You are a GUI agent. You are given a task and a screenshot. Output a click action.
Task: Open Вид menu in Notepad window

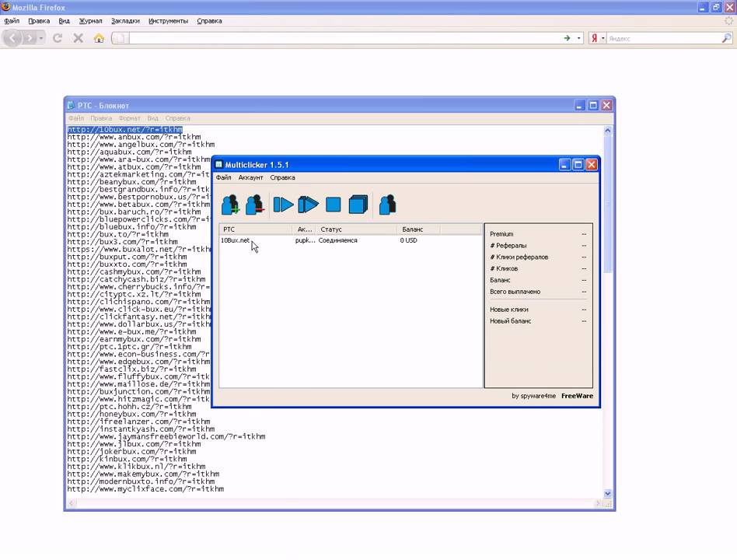pos(152,118)
